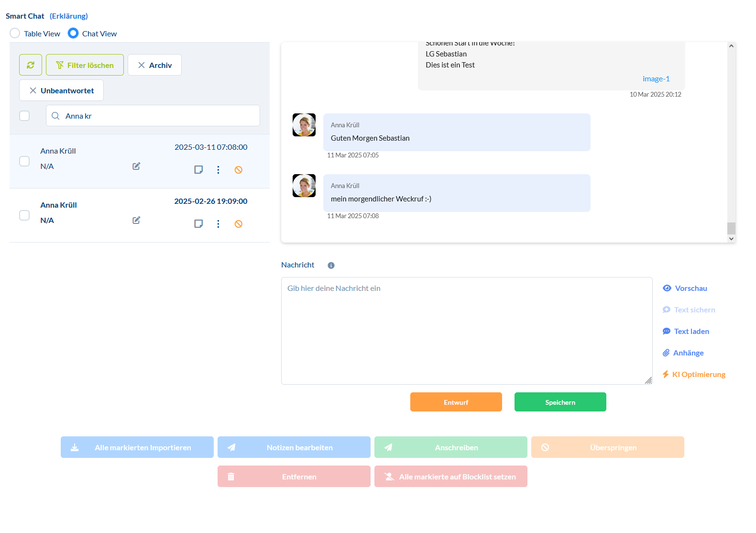Remove the Unbeantwortet filter chip
The height and width of the screenshot is (533, 756).
click(33, 90)
